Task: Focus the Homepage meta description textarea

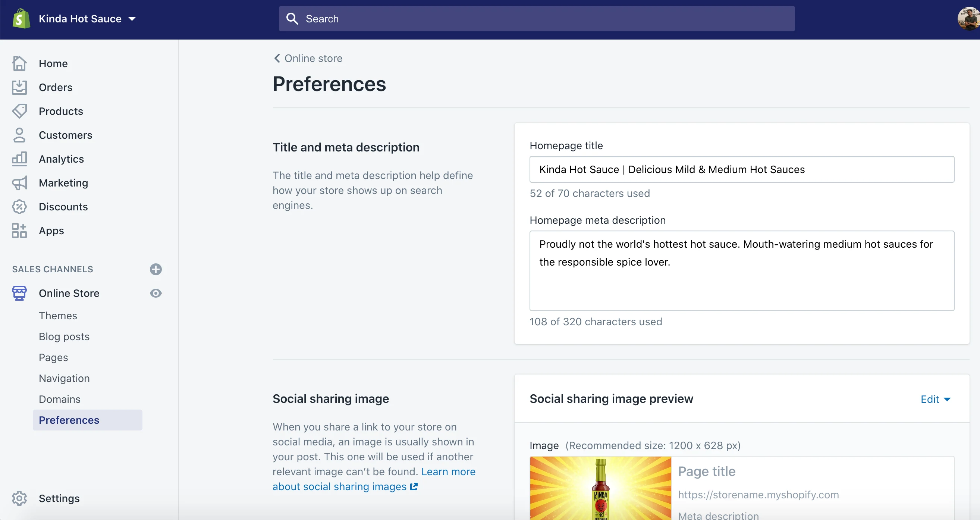Action: (x=741, y=271)
